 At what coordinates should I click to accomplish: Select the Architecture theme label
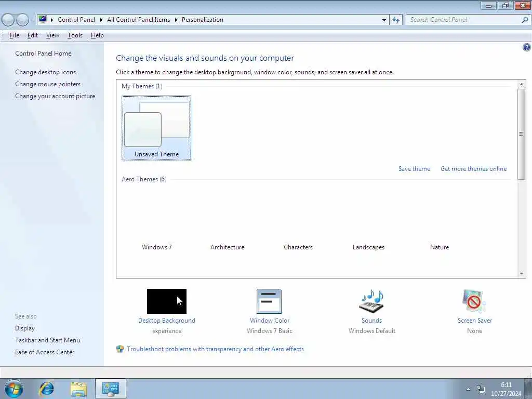coord(228,247)
